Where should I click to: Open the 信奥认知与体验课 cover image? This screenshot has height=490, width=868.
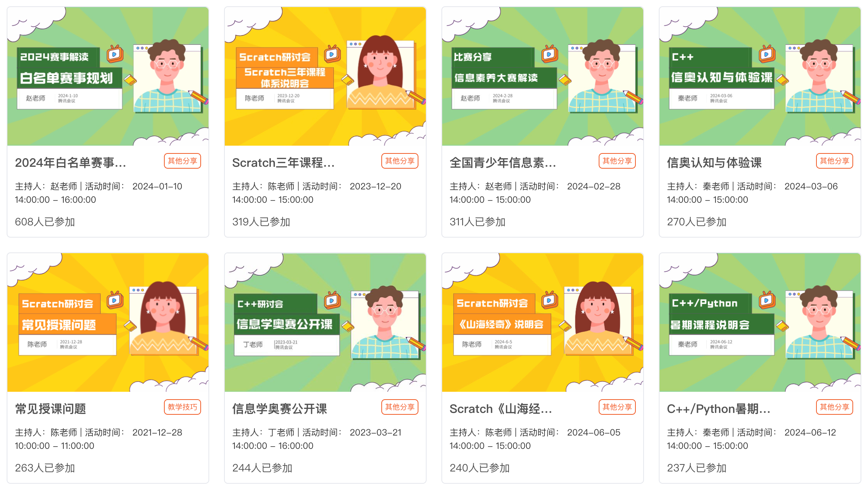pyautogui.click(x=760, y=76)
